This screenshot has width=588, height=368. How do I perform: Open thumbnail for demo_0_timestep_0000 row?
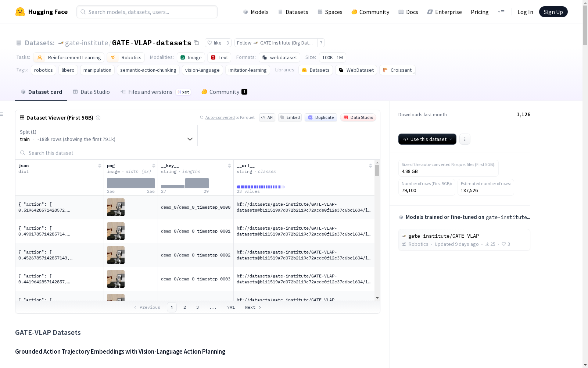pyautogui.click(x=116, y=207)
